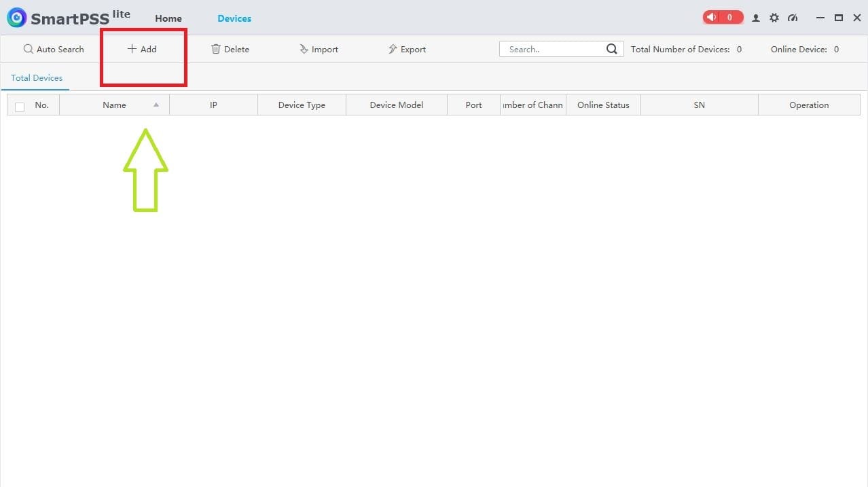
Task: Toggle the select-all checkbox in table header
Action: pyautogui.click(x=20, y=106)
